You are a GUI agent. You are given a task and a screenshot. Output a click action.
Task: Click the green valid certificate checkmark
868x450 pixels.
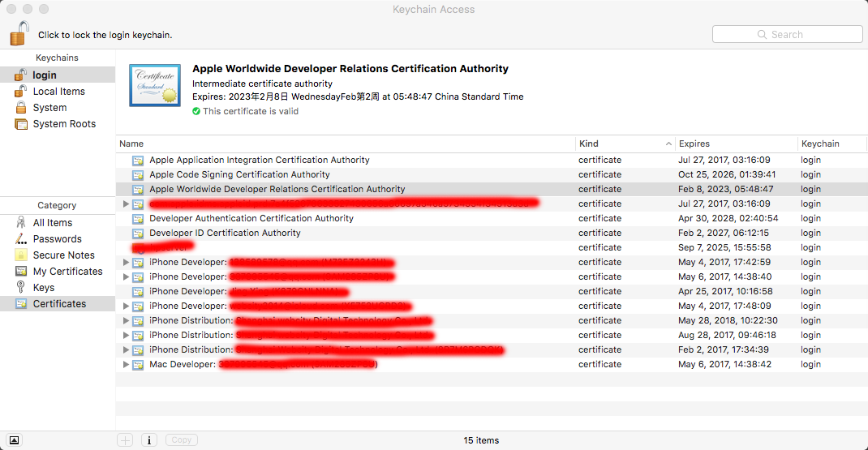click(196, 111)
